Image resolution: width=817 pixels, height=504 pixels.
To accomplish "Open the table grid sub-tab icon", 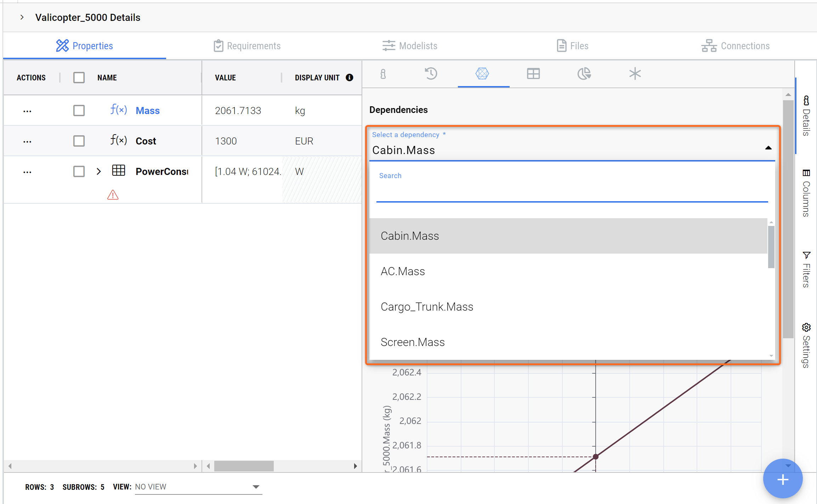I will [x=533, y=74].
